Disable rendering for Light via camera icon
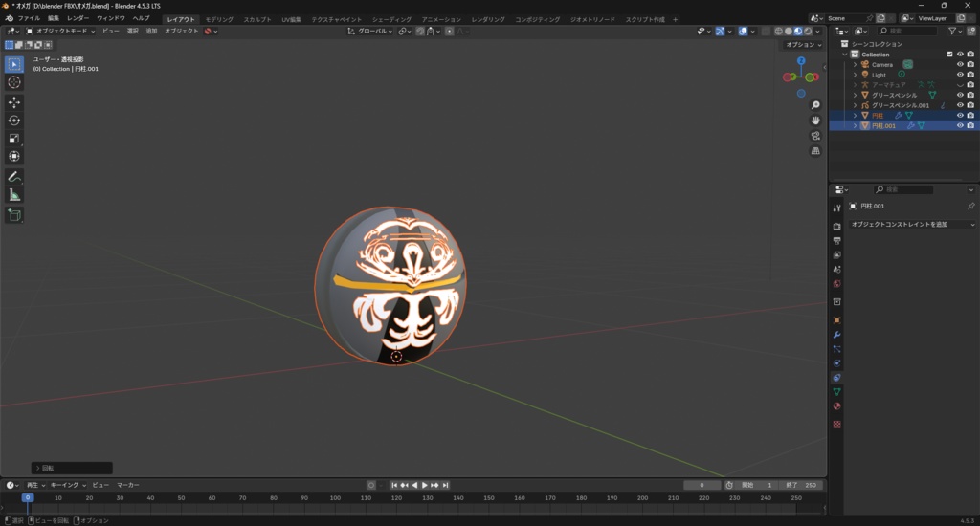Viewport: 980px width, 526px height. pyautogui.click(x=970, y=75)
